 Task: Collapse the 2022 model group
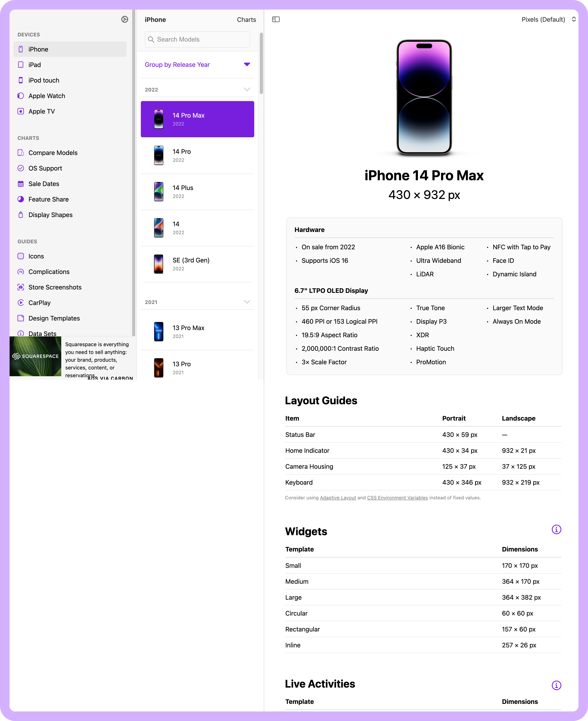(x=247, y=90)
